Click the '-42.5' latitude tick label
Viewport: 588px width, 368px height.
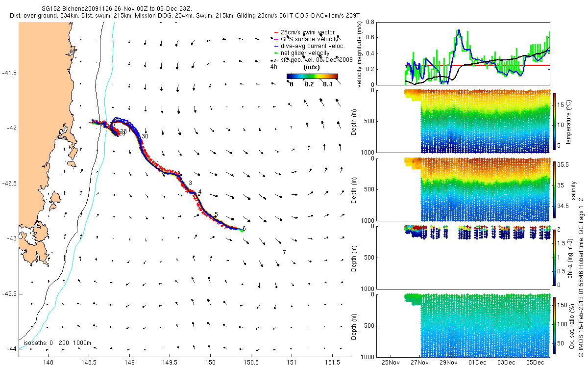9,183
